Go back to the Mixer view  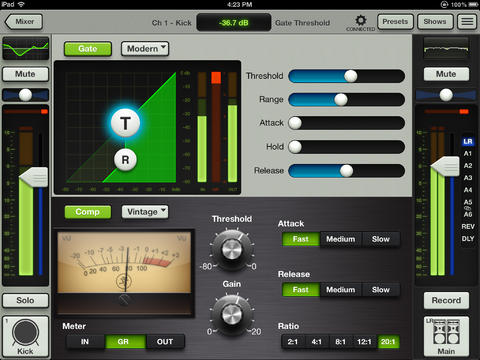[24, 22]
